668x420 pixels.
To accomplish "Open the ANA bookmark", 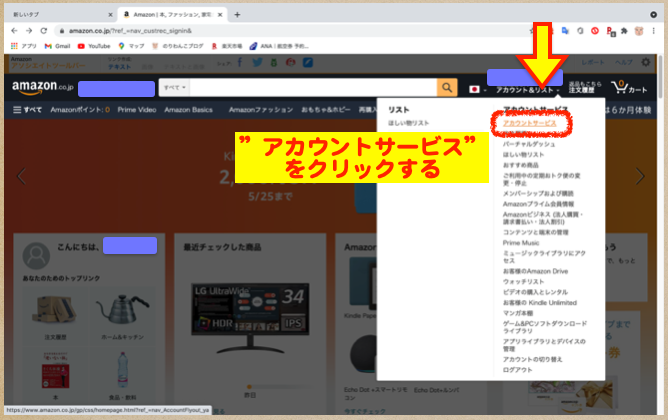I will pos(279,46).
